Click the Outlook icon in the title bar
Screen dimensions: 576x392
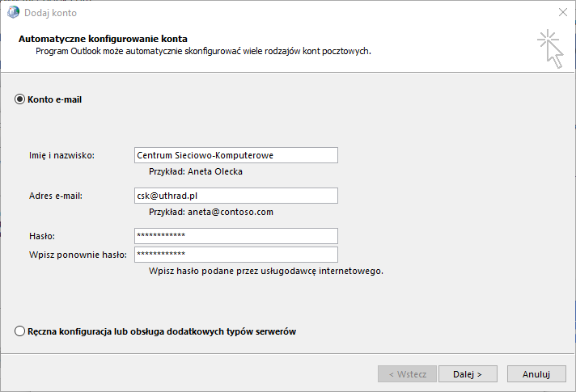point(13,12)
